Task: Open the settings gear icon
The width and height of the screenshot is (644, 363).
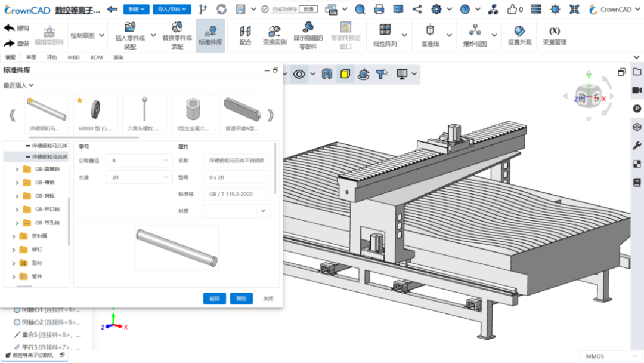Action: [x=436, y=9]
